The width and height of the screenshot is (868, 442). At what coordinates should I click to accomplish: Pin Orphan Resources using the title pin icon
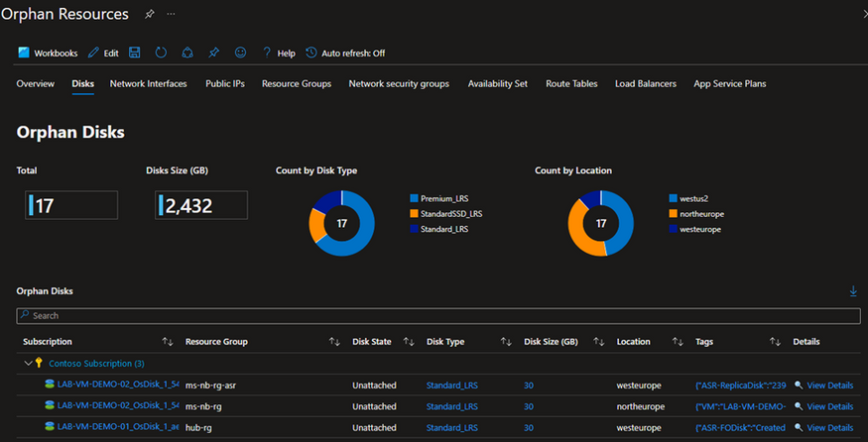[x=149, y=15]
